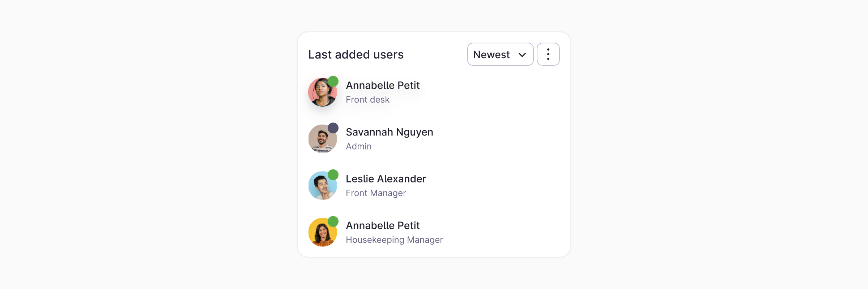This screenshot has width=868, height=289.
Task: Click the Housekeeping Manager role label
Action: point(394,240)
